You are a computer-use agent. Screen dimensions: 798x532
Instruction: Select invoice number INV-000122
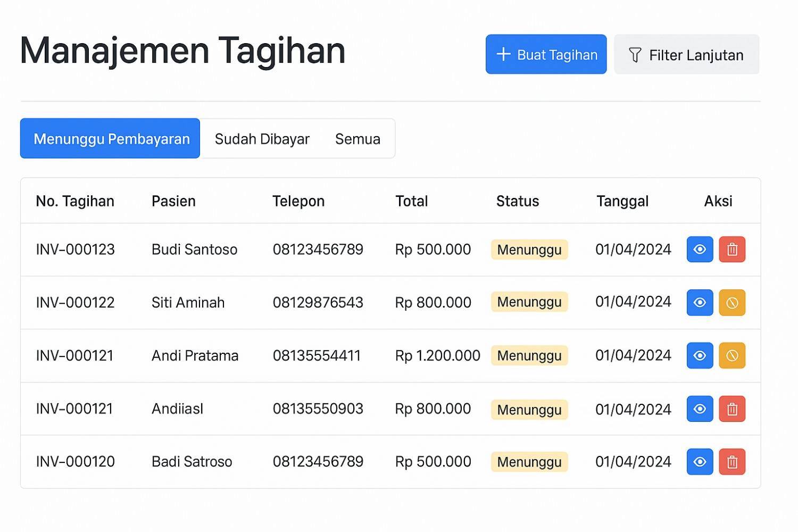75,303
